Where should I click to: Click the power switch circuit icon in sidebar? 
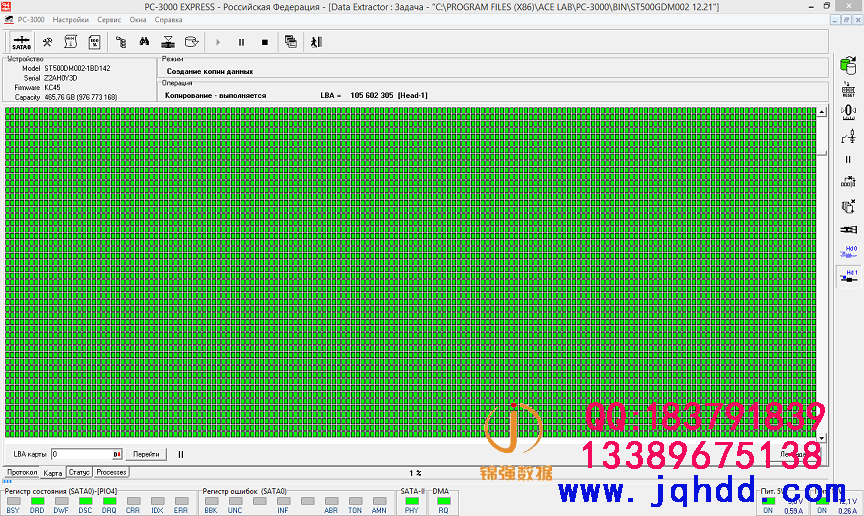tap(848, 136)
